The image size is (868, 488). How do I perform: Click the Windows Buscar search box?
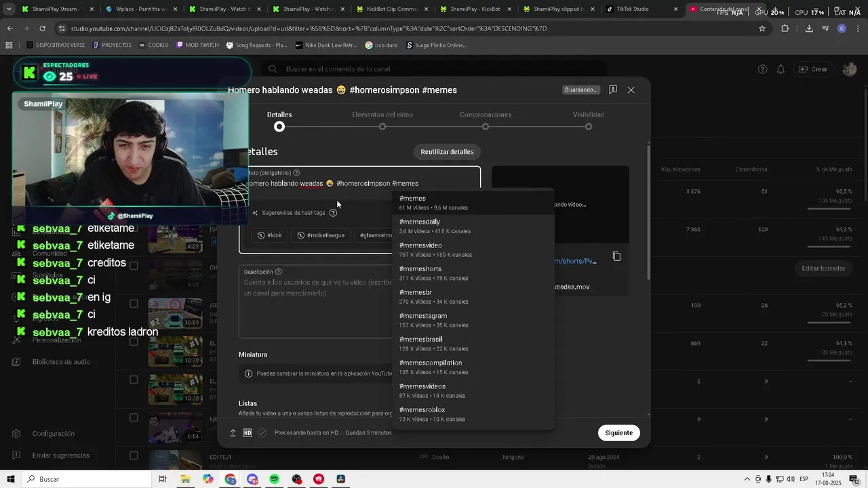[88, 479]
